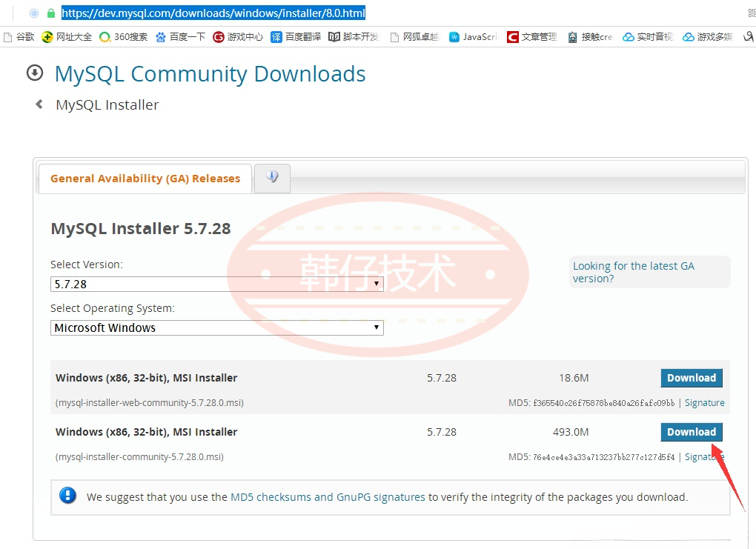Open the JavaScript bookmark
This screenshot has width=756, height=549.
coord(473,37)
